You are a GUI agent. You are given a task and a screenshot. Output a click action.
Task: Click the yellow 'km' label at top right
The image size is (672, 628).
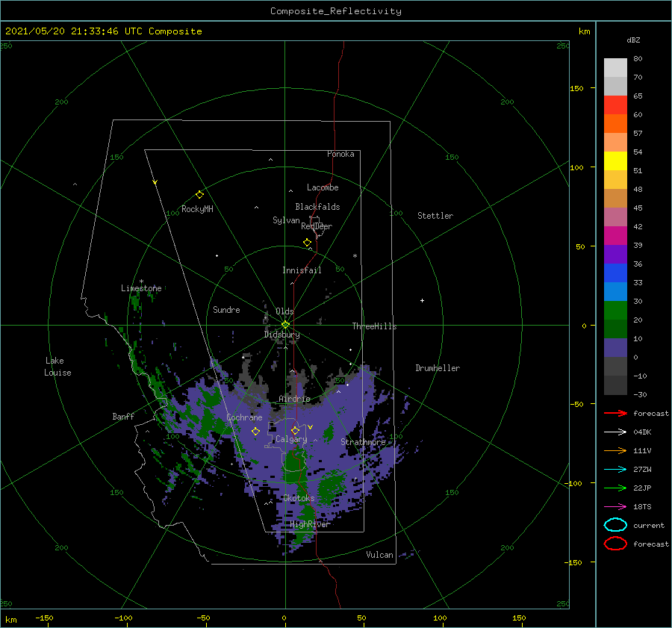(584, 31)
